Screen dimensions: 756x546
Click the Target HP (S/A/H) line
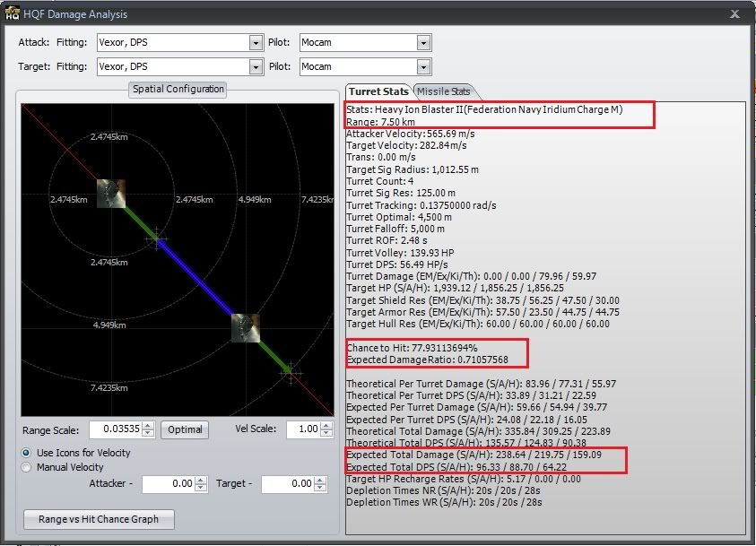[455, 288]
